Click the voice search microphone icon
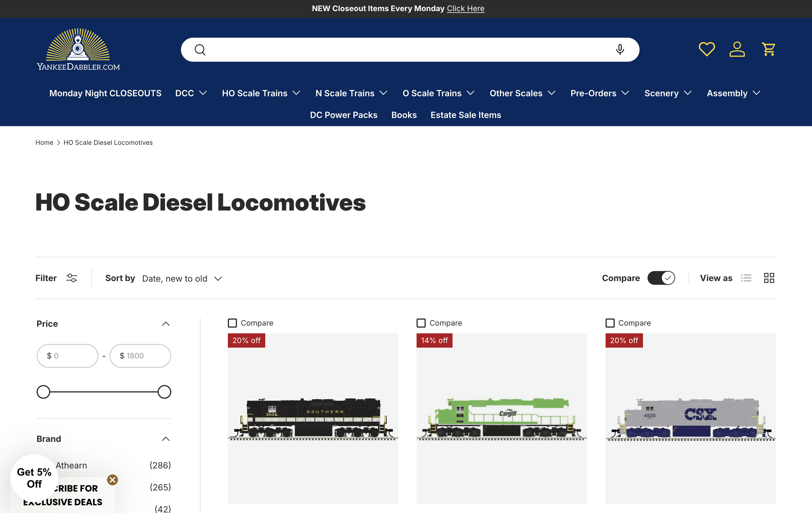Image resolution: width=812 pixels, height=513 pixels. point(620,50)
